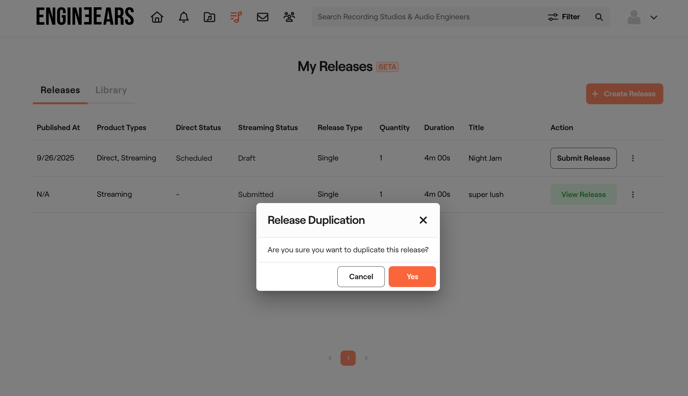The height and width of the screenshot is (396, 688).
Task: Open the releases playlist icon
Action: click(x=236, y=17)
